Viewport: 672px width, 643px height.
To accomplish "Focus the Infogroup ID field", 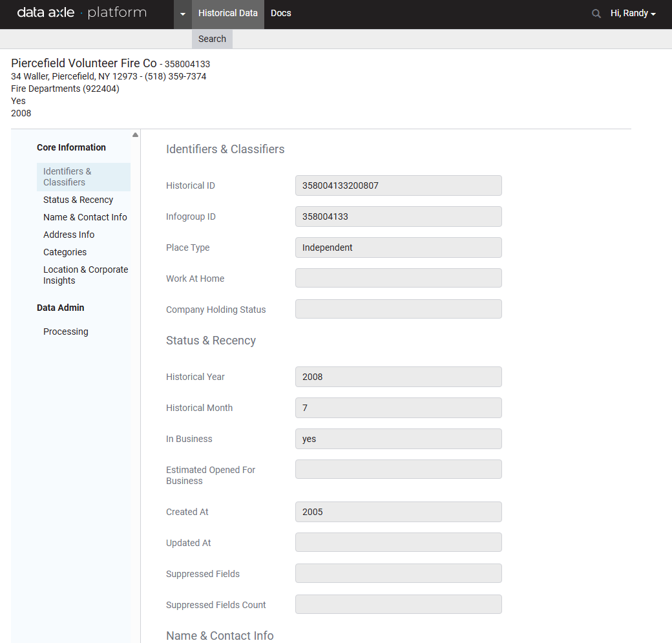I will (398, 216).
